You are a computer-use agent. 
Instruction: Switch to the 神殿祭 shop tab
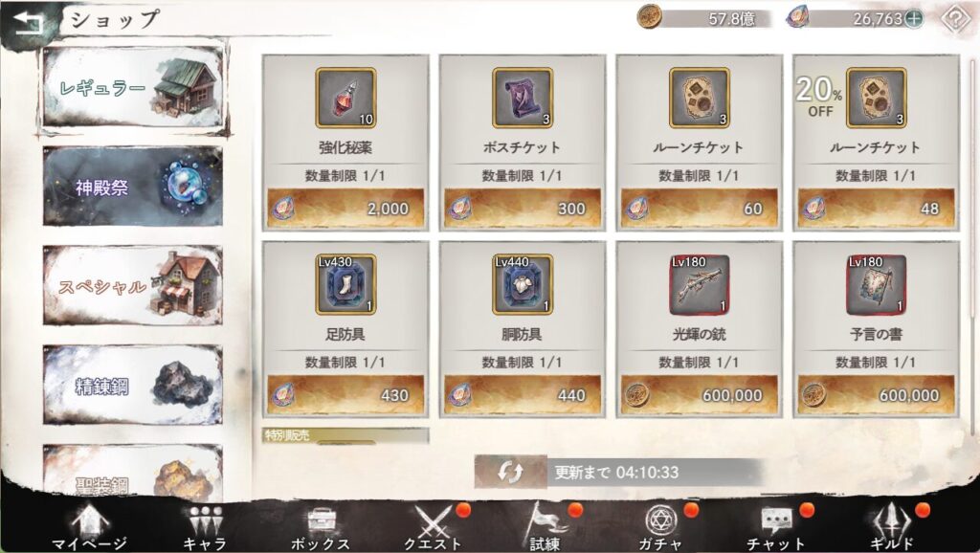tap(132, 187)
